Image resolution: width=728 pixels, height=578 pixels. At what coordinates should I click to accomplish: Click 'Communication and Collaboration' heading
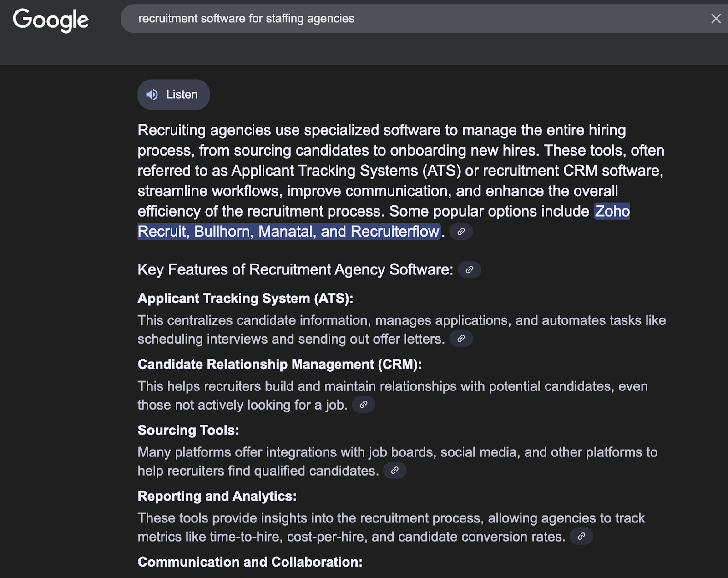pos(250,562)
